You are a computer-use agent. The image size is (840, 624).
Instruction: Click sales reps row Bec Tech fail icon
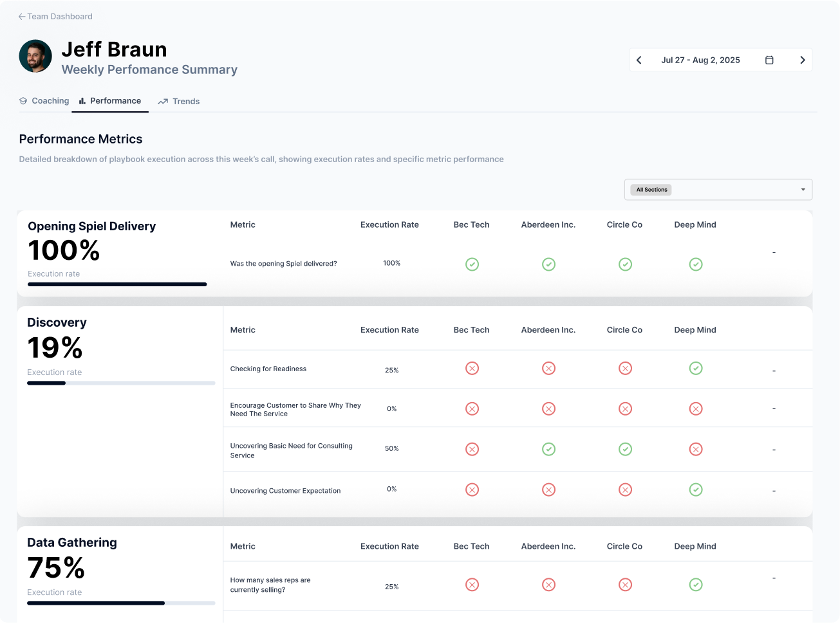pos(472,585)
